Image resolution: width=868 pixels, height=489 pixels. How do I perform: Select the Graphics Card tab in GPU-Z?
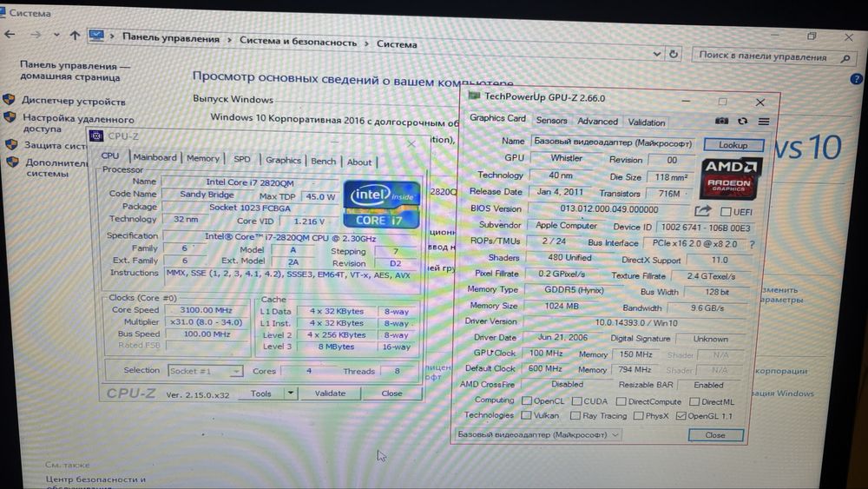pyautogui.click(x=497, y=118)
